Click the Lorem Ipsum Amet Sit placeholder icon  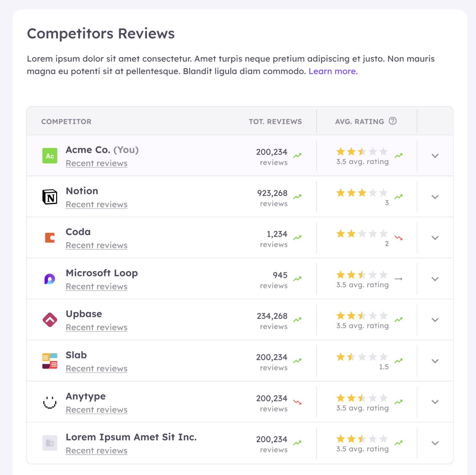(x=50, y=443)
